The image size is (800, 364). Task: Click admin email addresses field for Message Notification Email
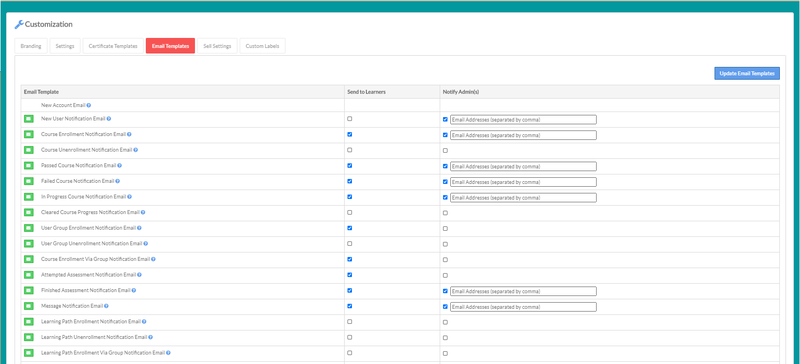click(x=523, y=307)
